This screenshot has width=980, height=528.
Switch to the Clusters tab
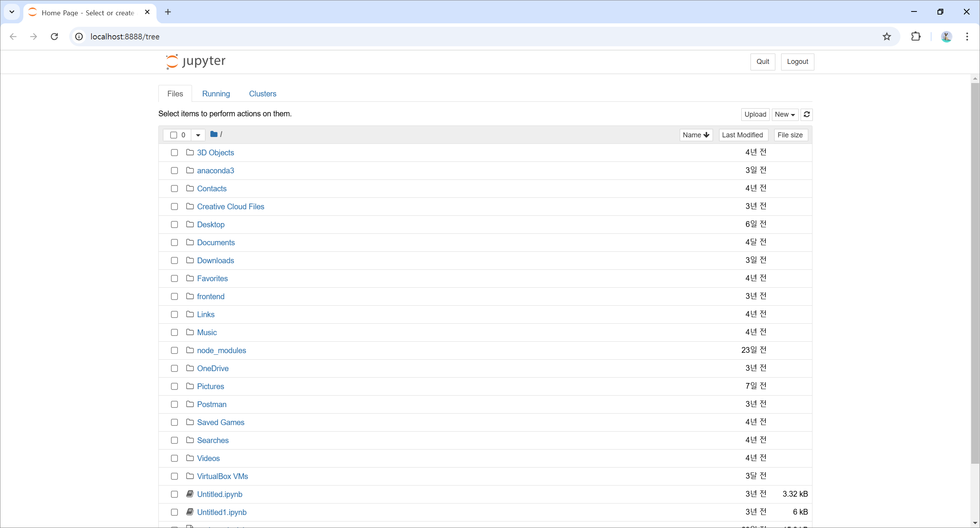click(262, 94)
